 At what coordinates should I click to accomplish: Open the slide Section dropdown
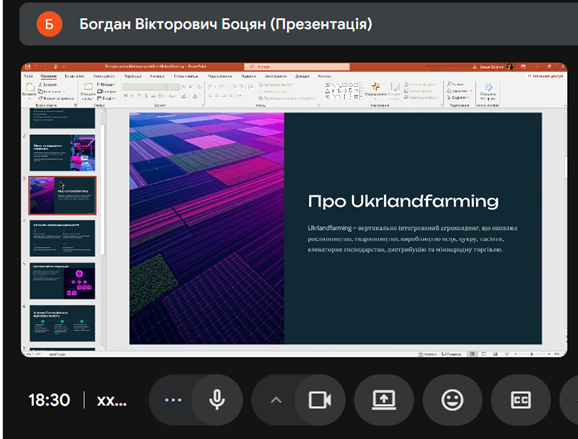[x=106, y=98]
